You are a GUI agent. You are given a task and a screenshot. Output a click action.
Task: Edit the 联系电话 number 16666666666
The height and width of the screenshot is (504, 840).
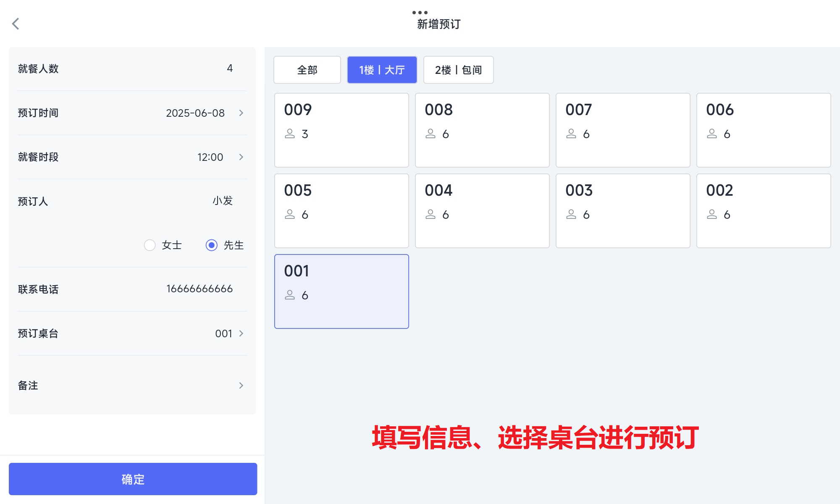point(199,289)
